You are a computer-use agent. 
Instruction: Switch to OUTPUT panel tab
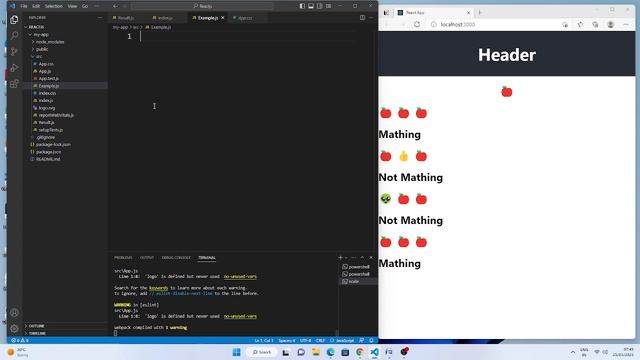click(x=147, y=258)
